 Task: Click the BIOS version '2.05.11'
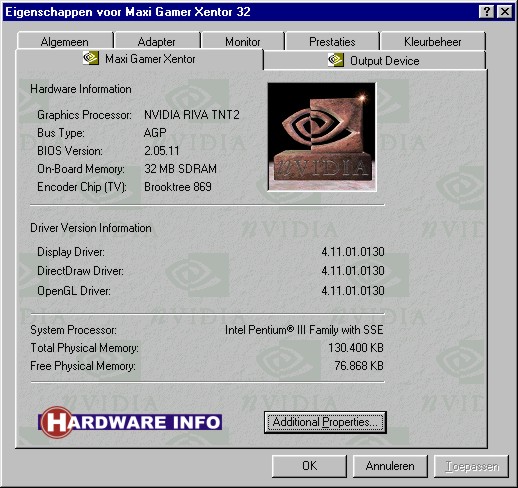[162, 151]
